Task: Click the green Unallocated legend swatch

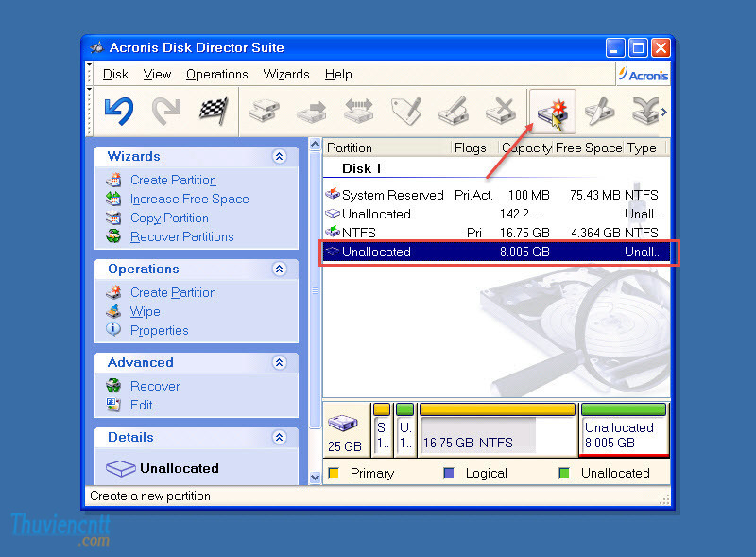Action: click(564, 473)
